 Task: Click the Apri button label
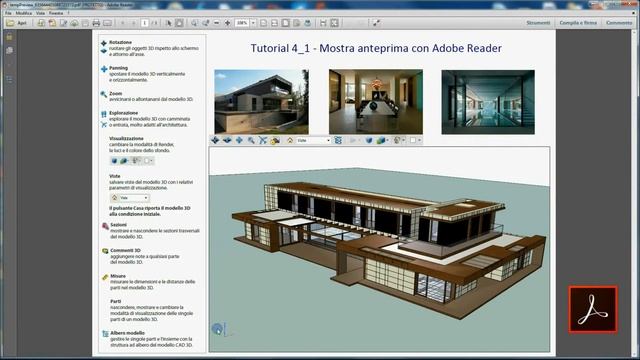pos(22,23)
